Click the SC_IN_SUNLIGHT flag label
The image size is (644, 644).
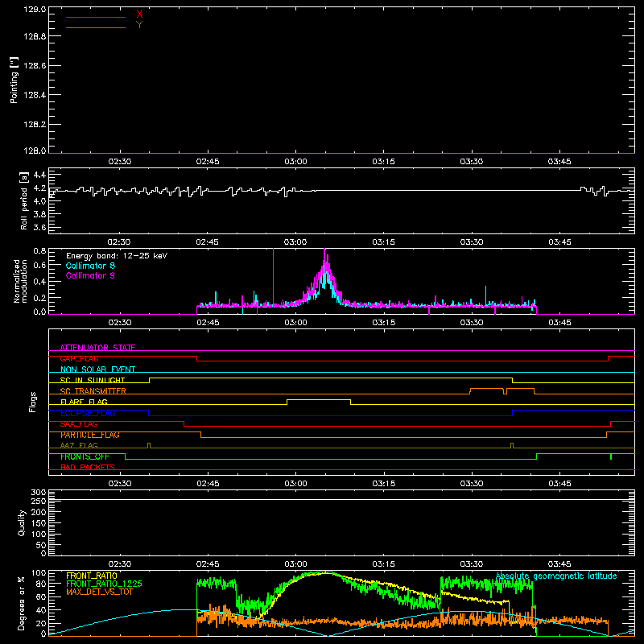pyautogui.click(x=93, y=380)
